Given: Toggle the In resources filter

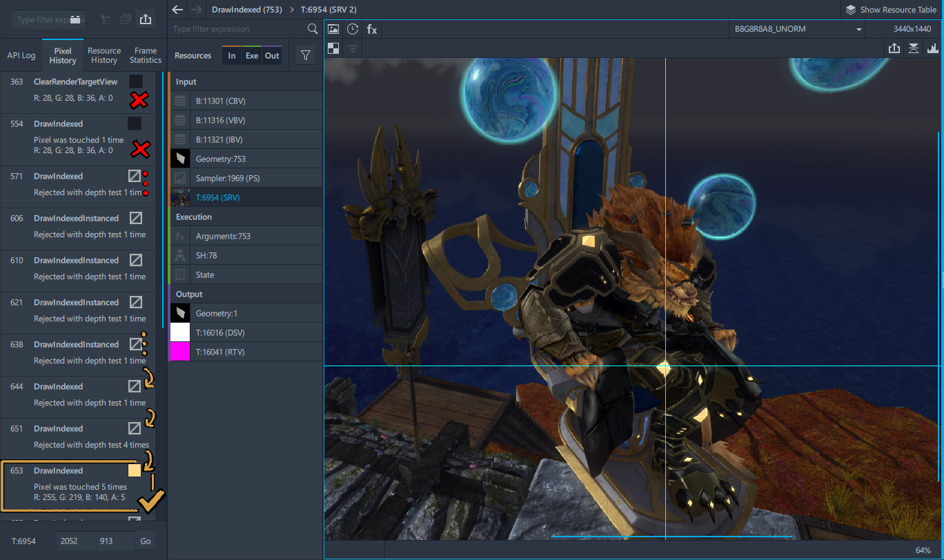Looking at the screenshot, I should click(x=232, y=56).
